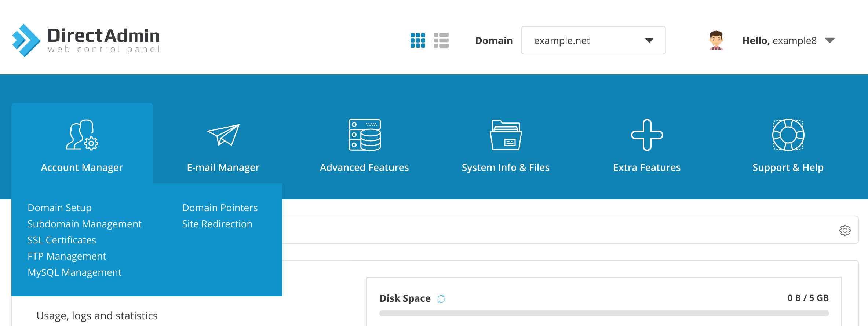Switch to grid icon view
Image resolution: width=868 pixels, height=326 pixels.
(x=417, y=40)
